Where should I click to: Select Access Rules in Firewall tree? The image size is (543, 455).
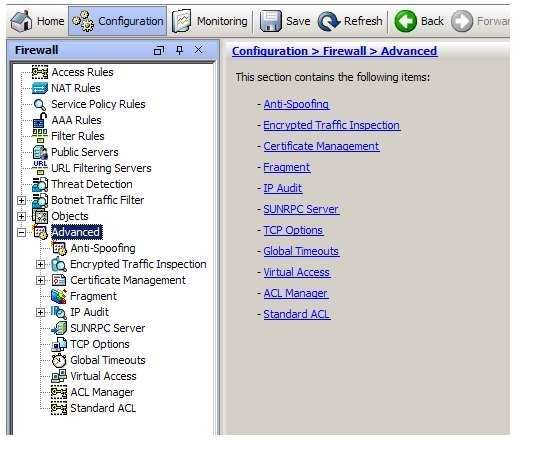82,72
